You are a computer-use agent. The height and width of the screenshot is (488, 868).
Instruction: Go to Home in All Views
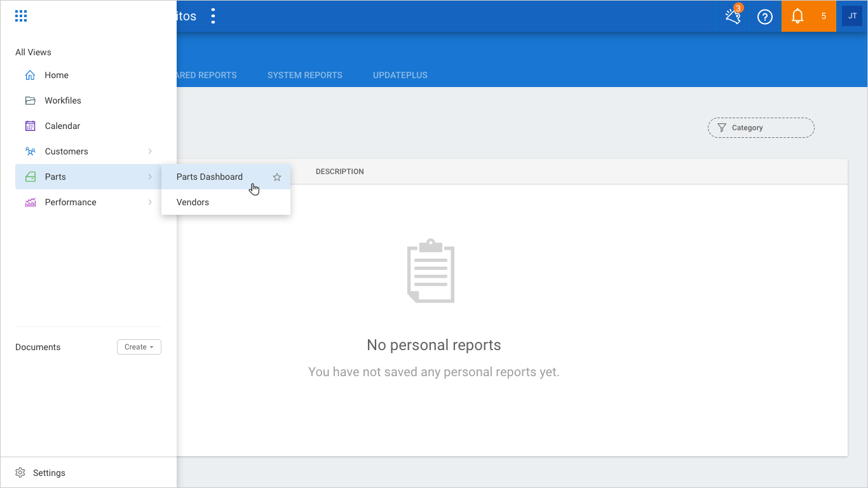click(56, 75)
